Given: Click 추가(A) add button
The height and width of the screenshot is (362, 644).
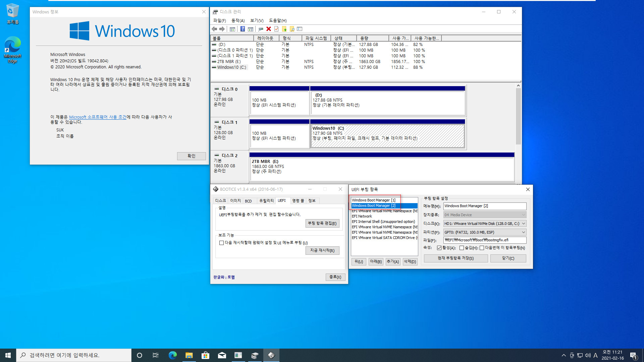Looking at the screenshot, I should click(x=393, y=262).
